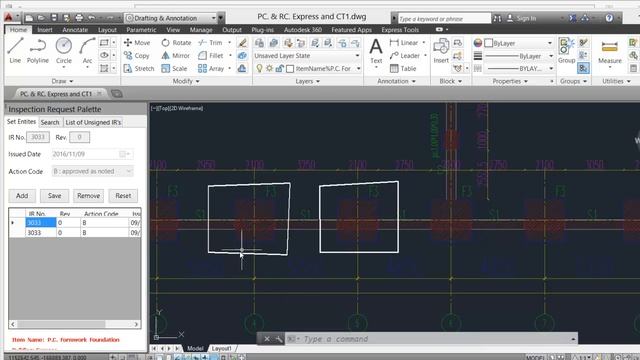Click the keyword search field

[444, 18]
